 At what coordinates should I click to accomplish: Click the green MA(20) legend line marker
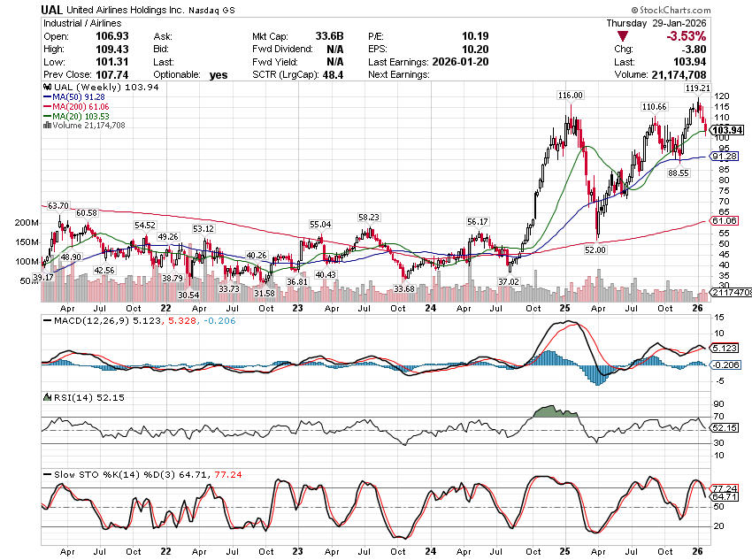point(46,116)
